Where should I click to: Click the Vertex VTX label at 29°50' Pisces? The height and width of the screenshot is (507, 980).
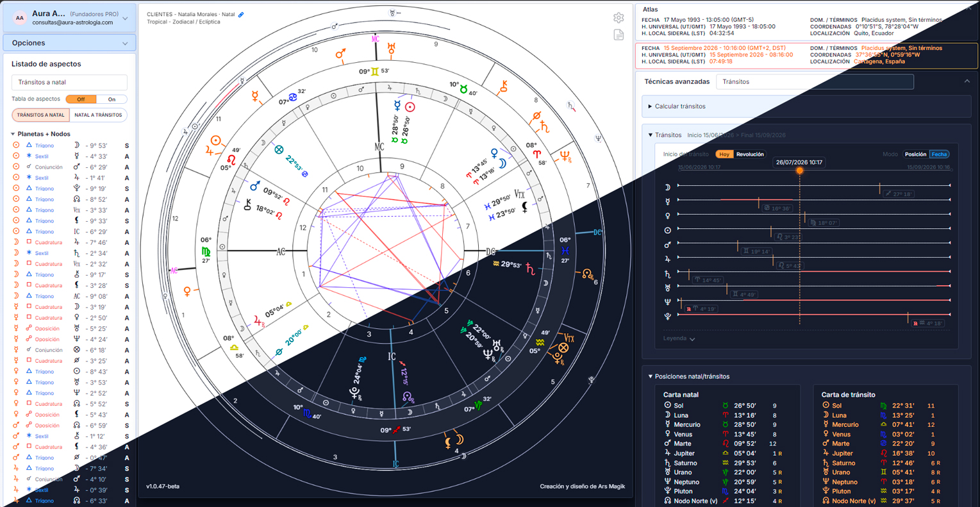click(519, 194)
